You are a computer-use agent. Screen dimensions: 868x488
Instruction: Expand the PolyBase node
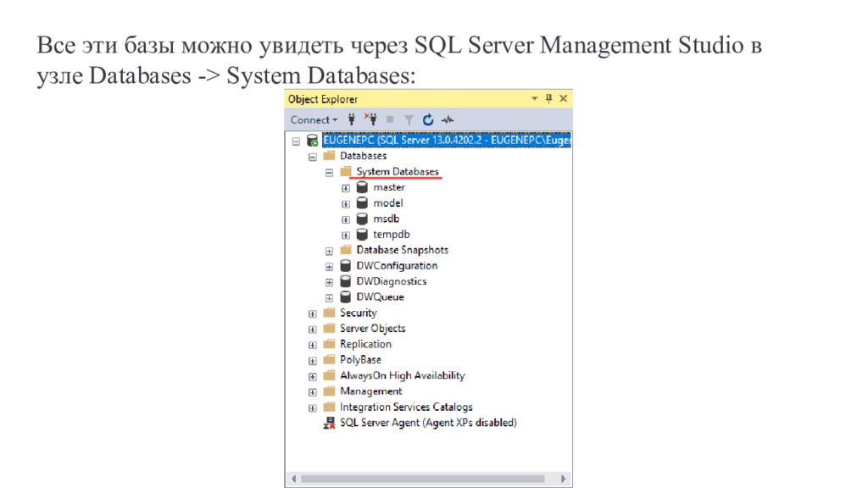point(313,361)
